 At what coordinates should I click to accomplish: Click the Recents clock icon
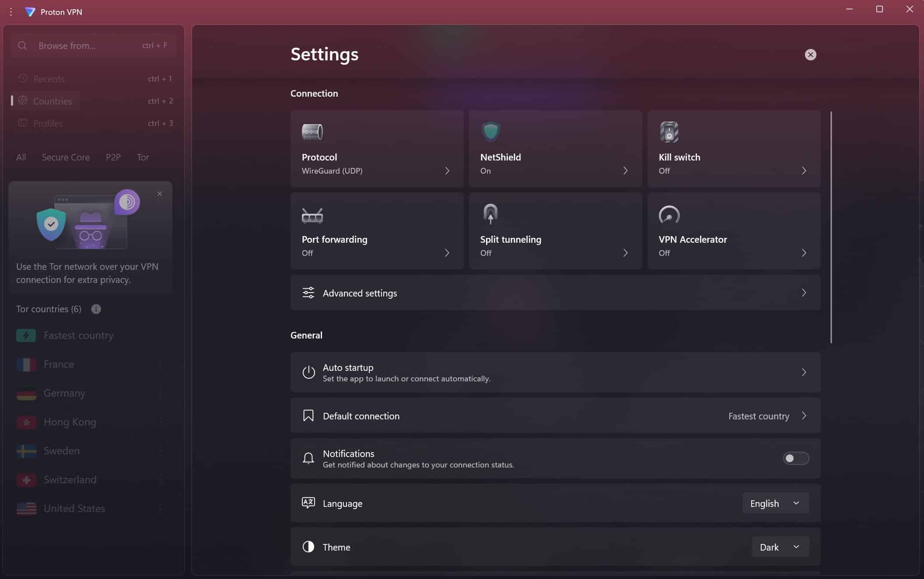pyautogui.click(x=23, y=78)
